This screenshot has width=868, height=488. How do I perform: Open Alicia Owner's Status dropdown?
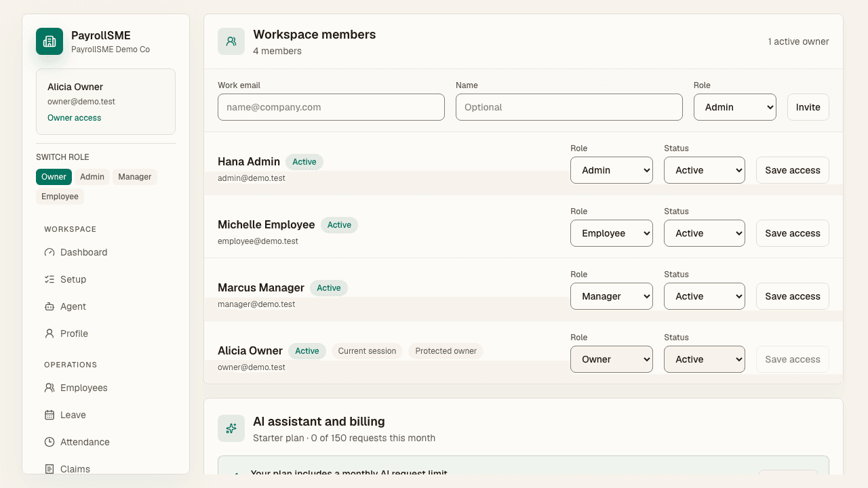tap(705, 359)
